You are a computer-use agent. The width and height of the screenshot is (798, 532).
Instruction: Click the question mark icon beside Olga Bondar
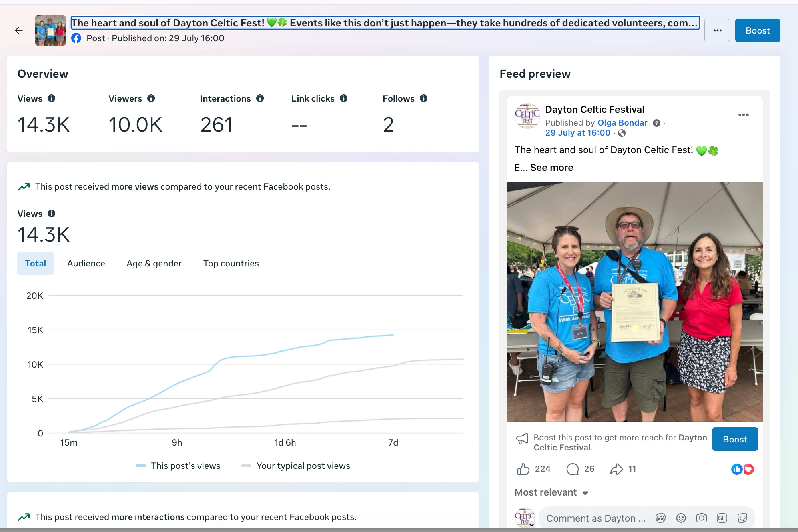656,123
